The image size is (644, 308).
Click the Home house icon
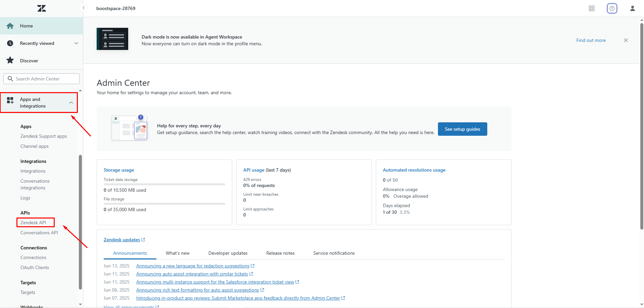click(x=10, y=26)
